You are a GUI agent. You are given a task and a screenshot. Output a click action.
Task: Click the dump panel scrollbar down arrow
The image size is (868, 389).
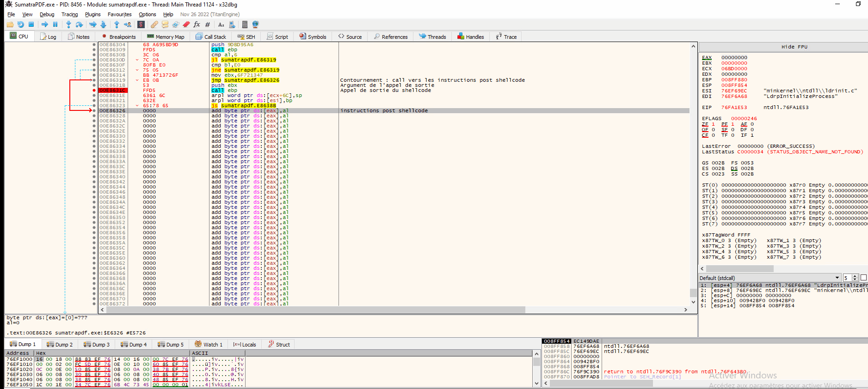coord(536,383)
